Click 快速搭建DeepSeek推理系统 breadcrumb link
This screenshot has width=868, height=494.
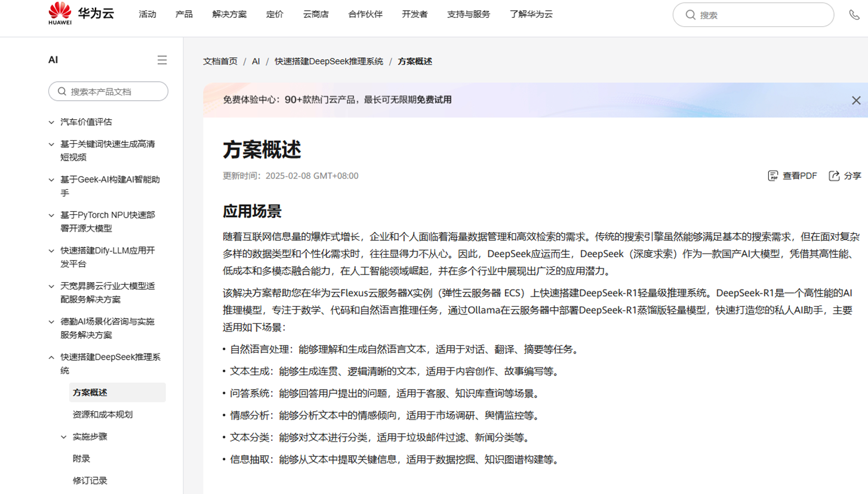coord(329,61)
